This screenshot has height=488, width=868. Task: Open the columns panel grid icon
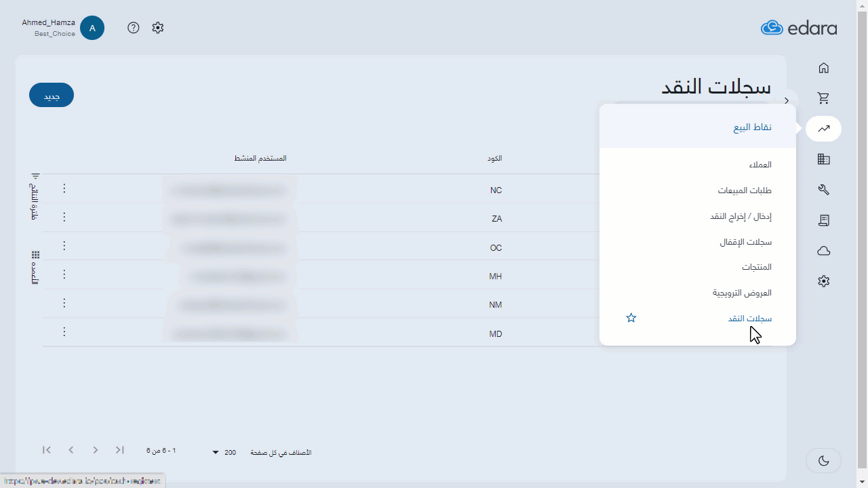(35, 255)
